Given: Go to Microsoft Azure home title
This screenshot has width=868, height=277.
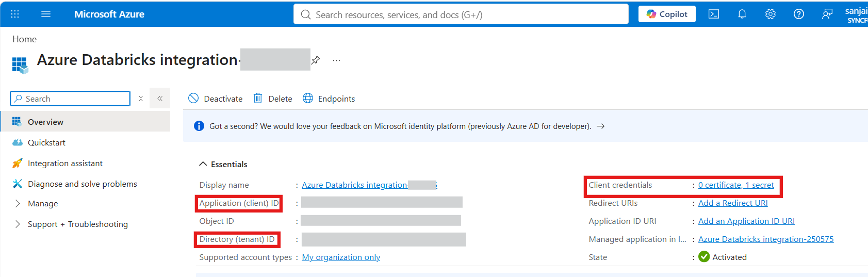Looking at the screenshot, I should (x=109, y=14).
